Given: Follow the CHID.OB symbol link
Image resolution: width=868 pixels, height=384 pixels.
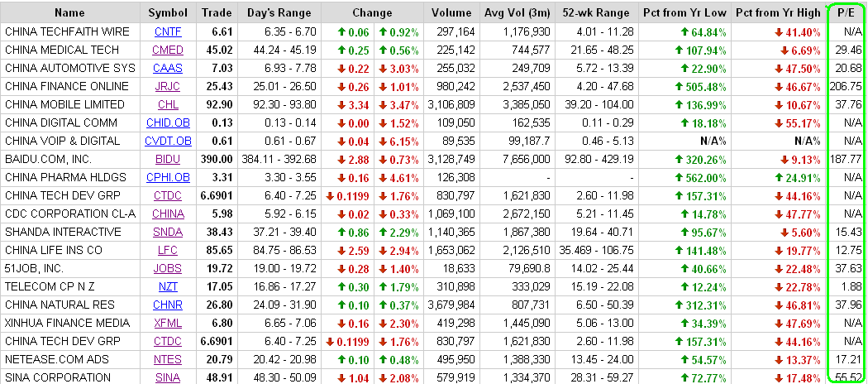Looking at the screenshot, I should coord(168,122).
